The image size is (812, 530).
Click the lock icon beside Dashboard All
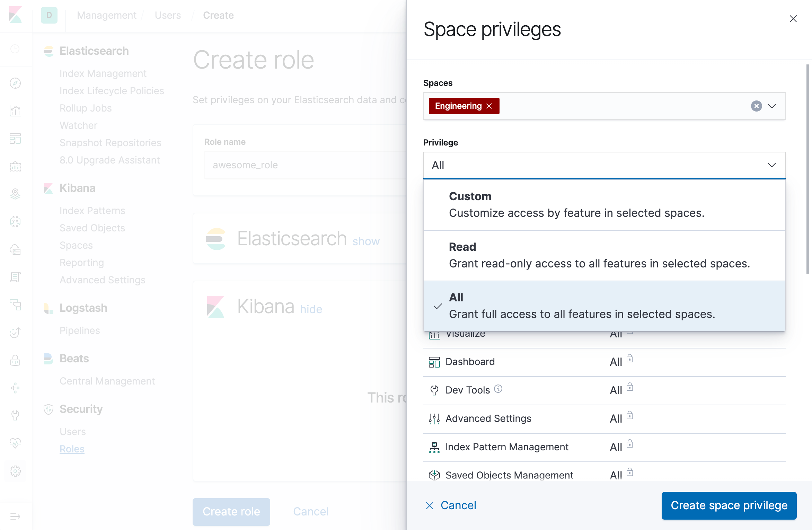click(630, 359)
